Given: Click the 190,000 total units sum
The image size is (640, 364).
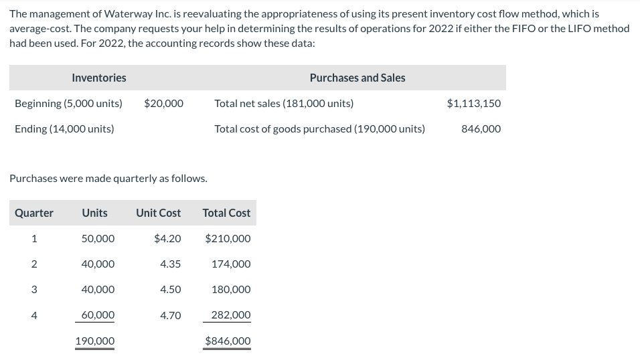Looking at the screenshot, I should (x=94, y=341).
